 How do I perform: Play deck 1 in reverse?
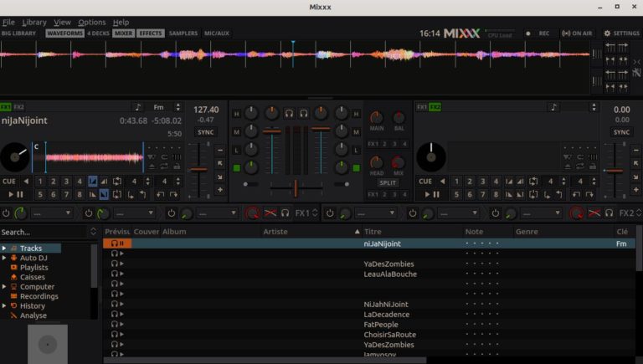[26, 182]
